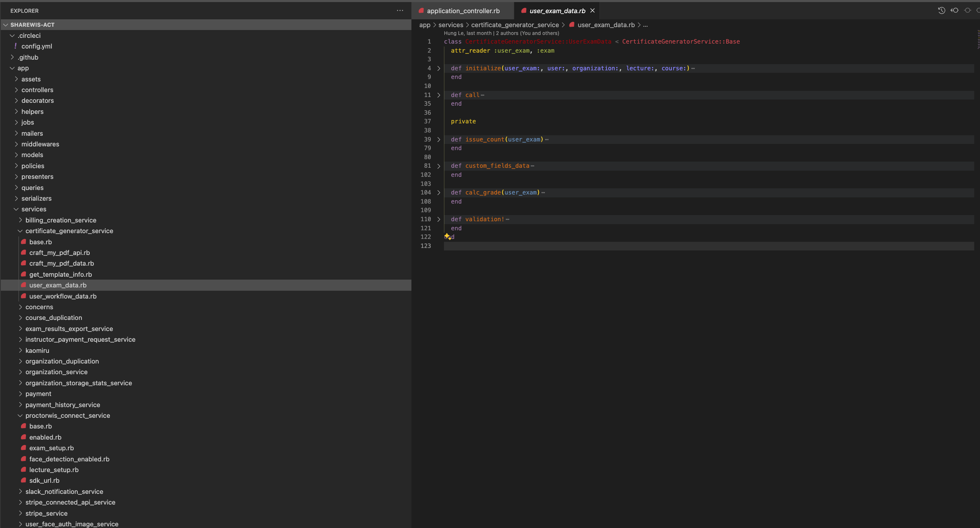Image resolution: width=980 pixels, height=528 pixels.
Task: Click Ruby icon next to get_template_info.rb
Action: coord(23,274)
